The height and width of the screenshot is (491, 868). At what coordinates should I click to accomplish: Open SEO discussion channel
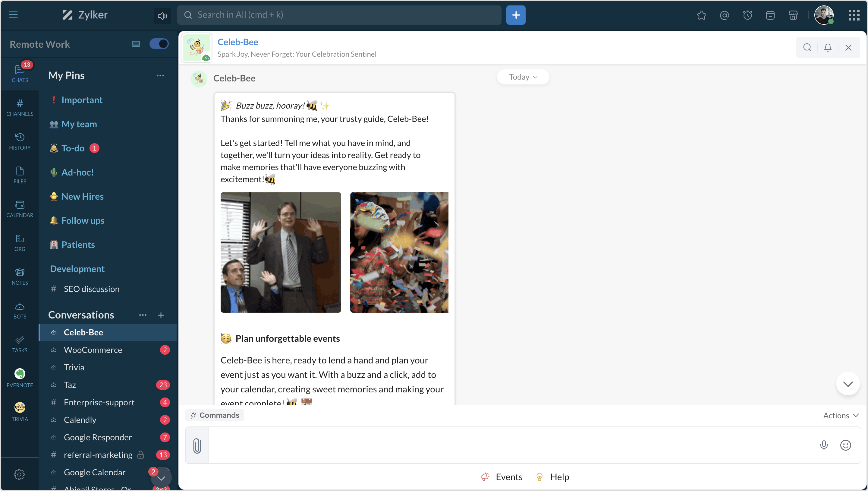pos(92,289)
